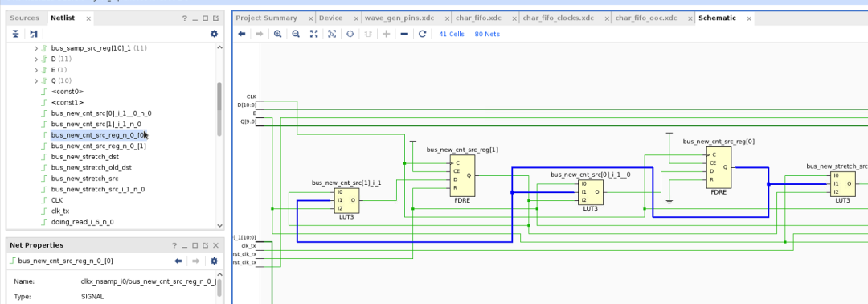868x304 pixels.
Task: Open Net Properties settings gear
Action: coord(215,261)
